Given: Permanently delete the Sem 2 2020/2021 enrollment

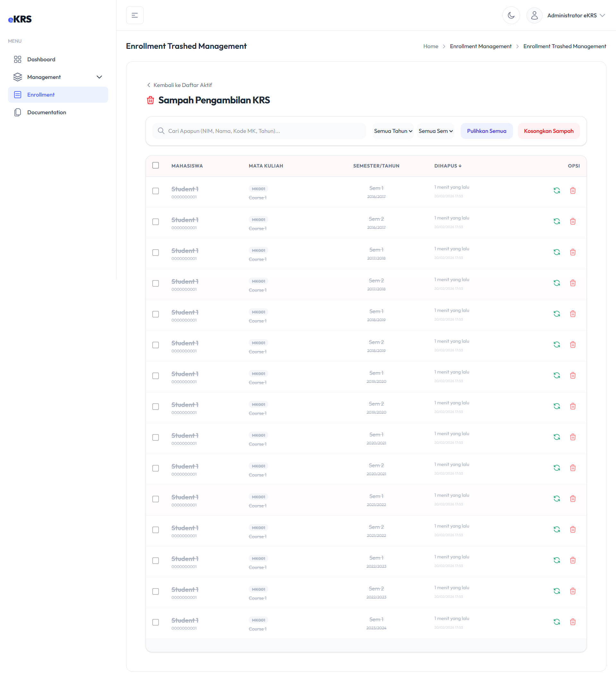Looking at the screenshot, I should [x=573, y=468].
